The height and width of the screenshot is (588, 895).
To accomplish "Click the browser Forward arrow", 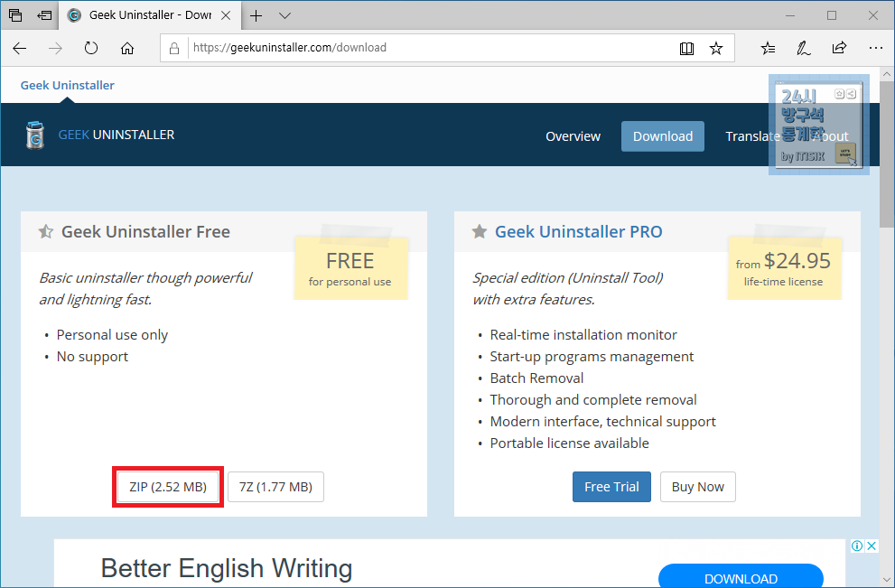I will [55, 48].
